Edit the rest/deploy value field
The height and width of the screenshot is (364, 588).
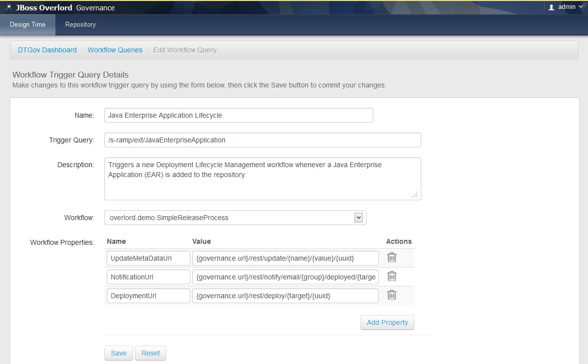coord(285,296)
